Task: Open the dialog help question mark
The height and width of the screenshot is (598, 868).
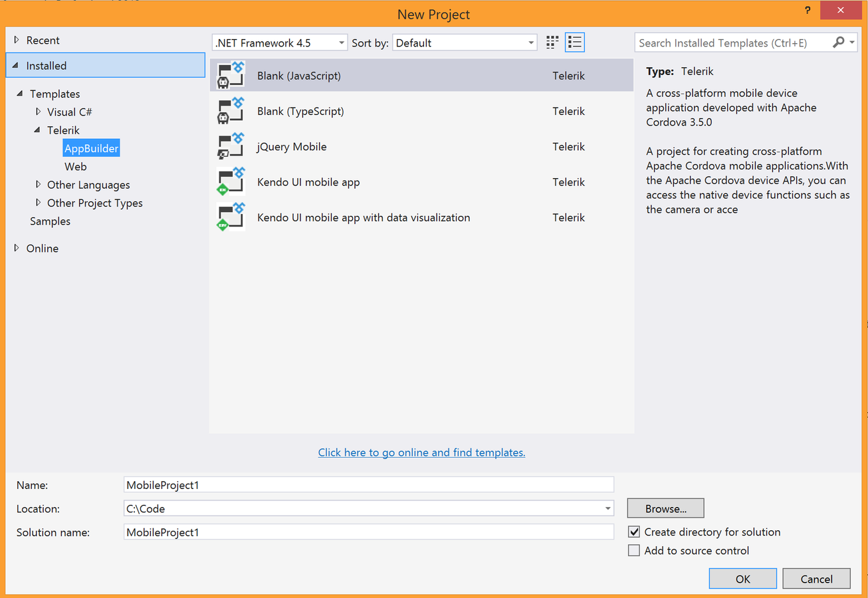Action: point(808,11)
